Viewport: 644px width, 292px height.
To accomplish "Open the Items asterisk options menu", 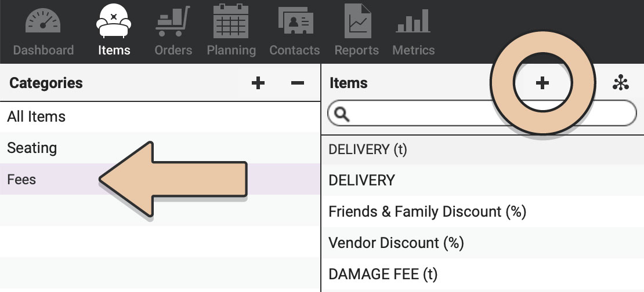I will (621, 83).
